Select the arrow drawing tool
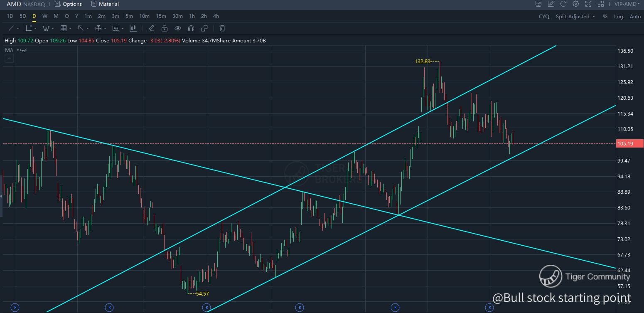644x313 pixels. [x=81, y=28]
